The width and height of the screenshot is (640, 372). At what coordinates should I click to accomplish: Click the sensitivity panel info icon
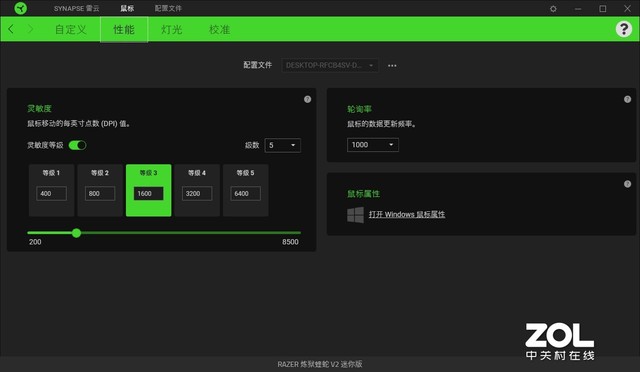307,99
